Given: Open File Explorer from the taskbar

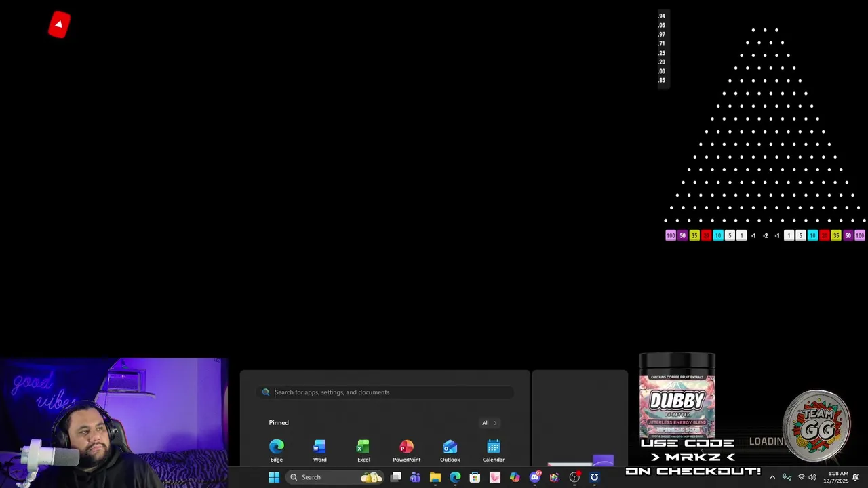Looking at the screenshot, I should (x=435, y=477).
